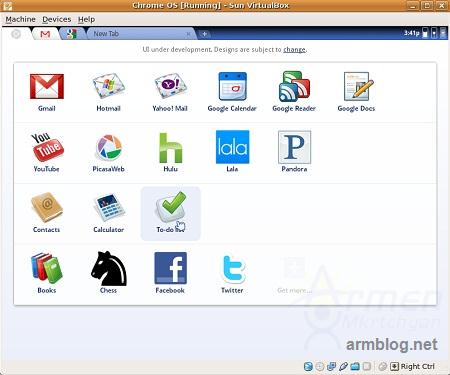Launch Hotmail from the app grid
Image resolution: width=450 pixels, height=375 pixels.
coord(108,87)
